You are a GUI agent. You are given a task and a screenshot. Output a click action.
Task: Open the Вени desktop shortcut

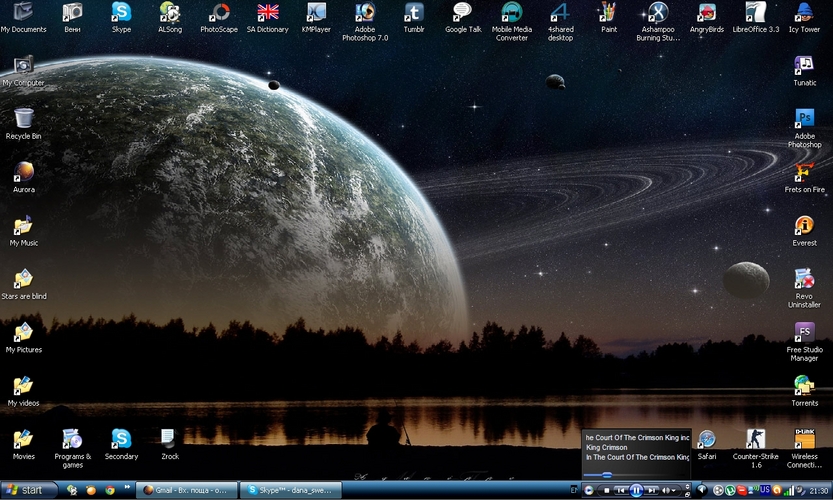click(72, 18)
